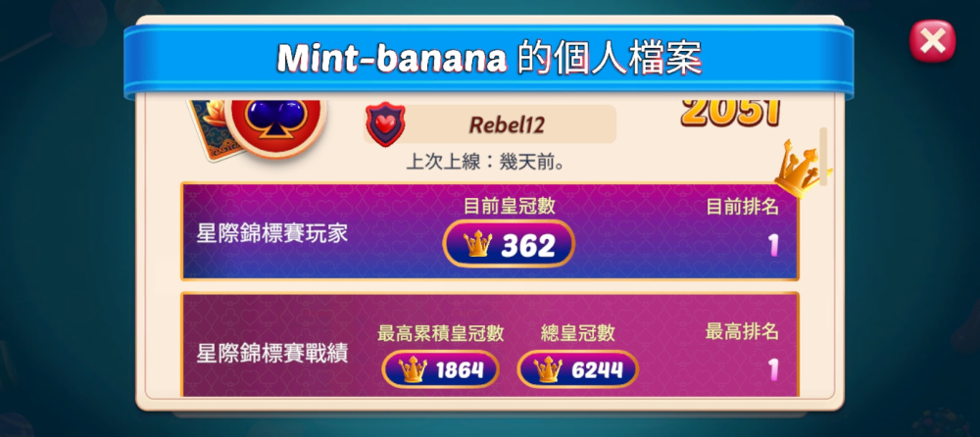Tap the blue spade avatar emblem
980x437 pixels.
[x=275, y=120]
